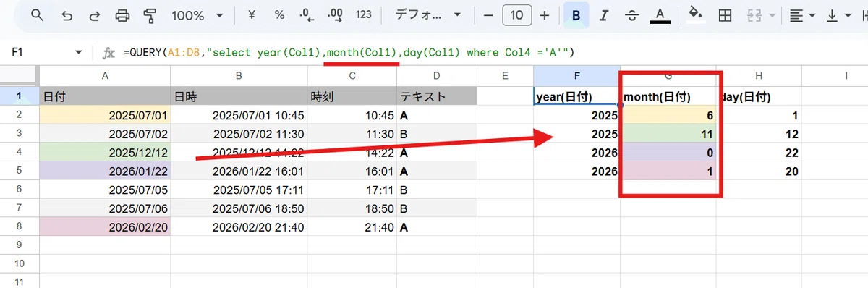This screenshot has height=288, width=868.
Task: Click cell B1 labeled 日時
Action: coord(238,96)
